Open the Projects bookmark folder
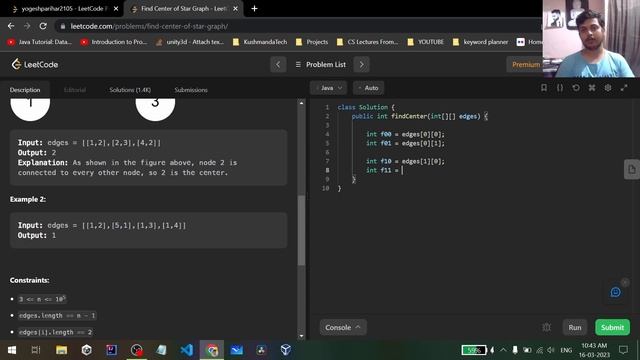640x360 pixels. 312,42
